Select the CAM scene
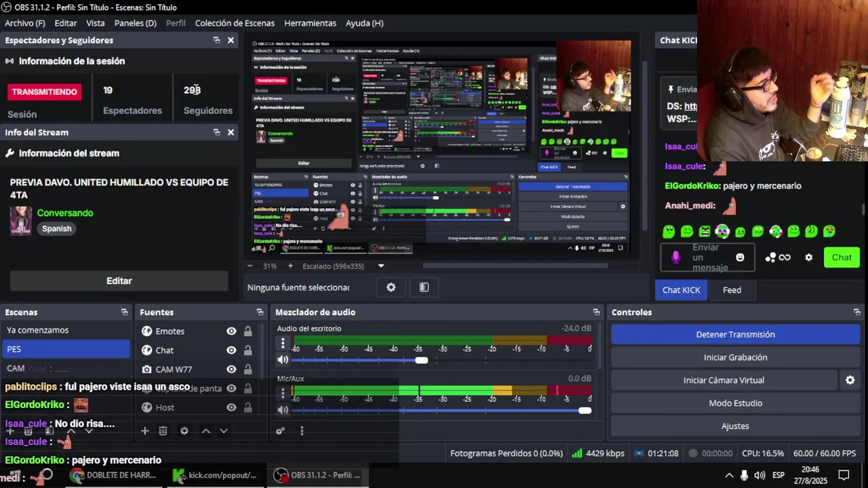 (x=65, y=368)
